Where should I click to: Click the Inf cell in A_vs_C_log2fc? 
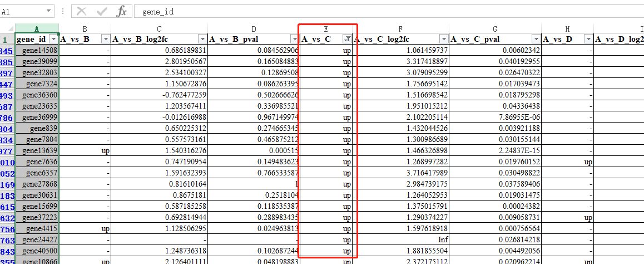[x=400, y=240]
